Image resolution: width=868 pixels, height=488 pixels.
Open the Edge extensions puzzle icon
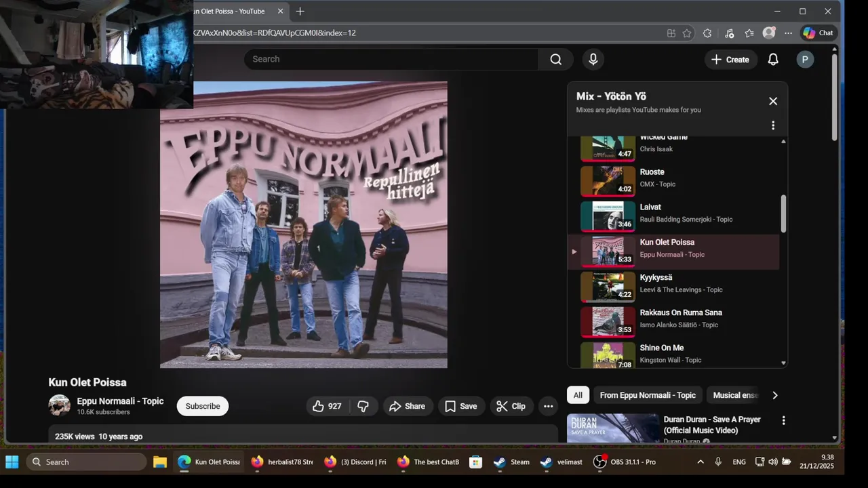click(x=707, y=33)
